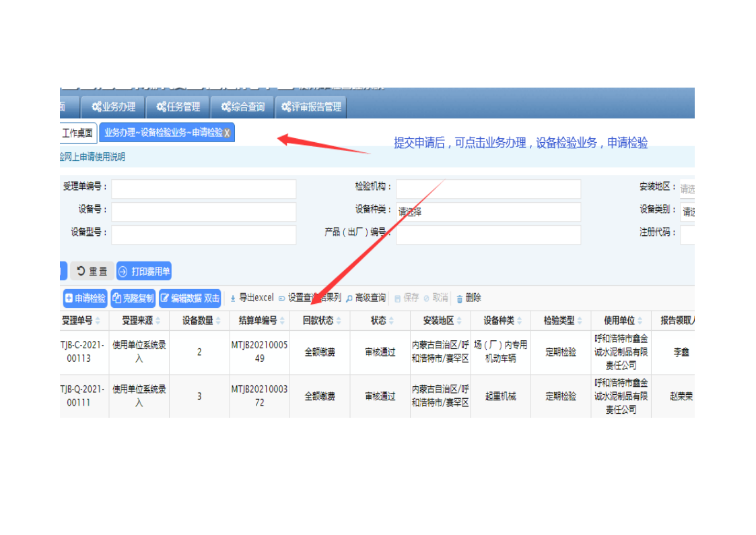Close the 申请检验 tab
Image resolution: width=756 pixels, height=535 pixels.
point(227,133)
